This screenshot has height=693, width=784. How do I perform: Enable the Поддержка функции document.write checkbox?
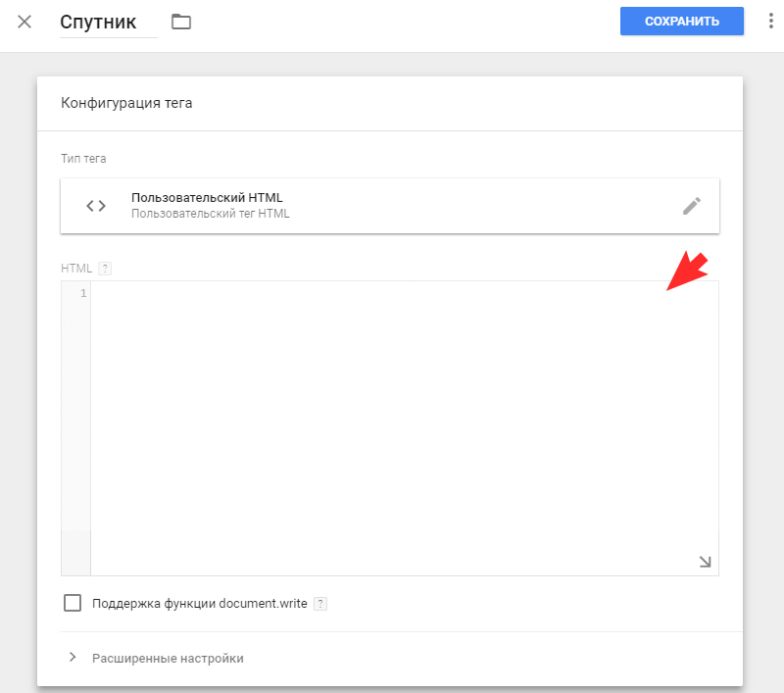(x=73, y=603)
